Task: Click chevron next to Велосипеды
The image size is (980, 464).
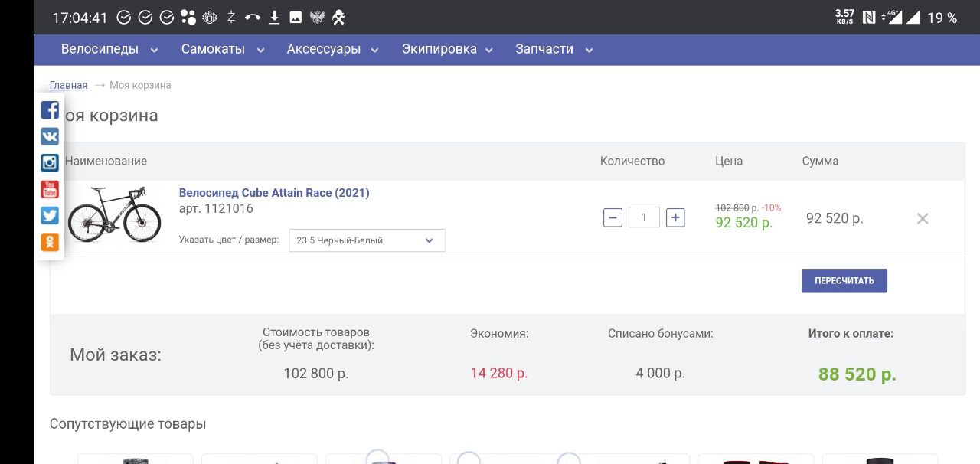Action: (154, 51)
